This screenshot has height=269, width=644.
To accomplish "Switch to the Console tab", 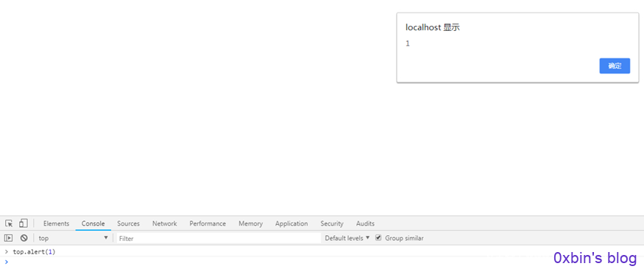I will tap(93, 223).
